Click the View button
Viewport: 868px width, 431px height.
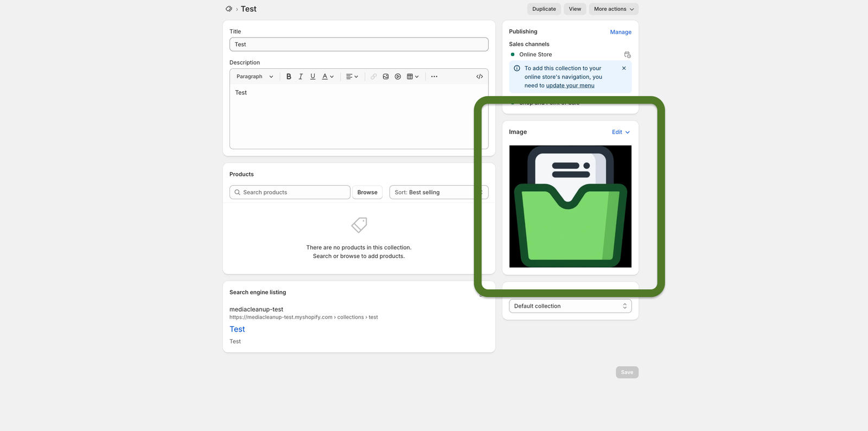(x=575, y=9)
